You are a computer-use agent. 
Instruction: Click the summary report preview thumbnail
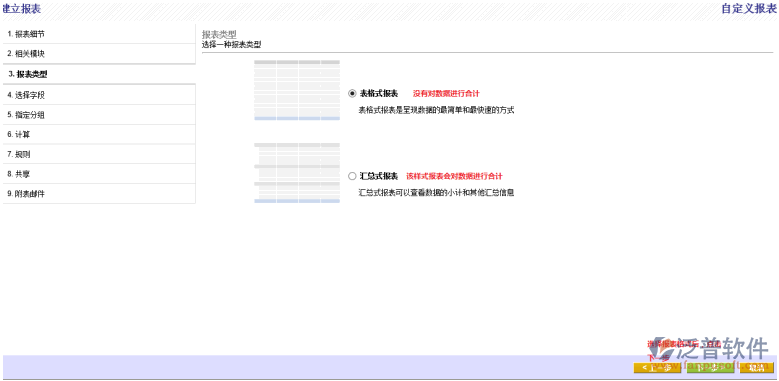click(297, 172)
